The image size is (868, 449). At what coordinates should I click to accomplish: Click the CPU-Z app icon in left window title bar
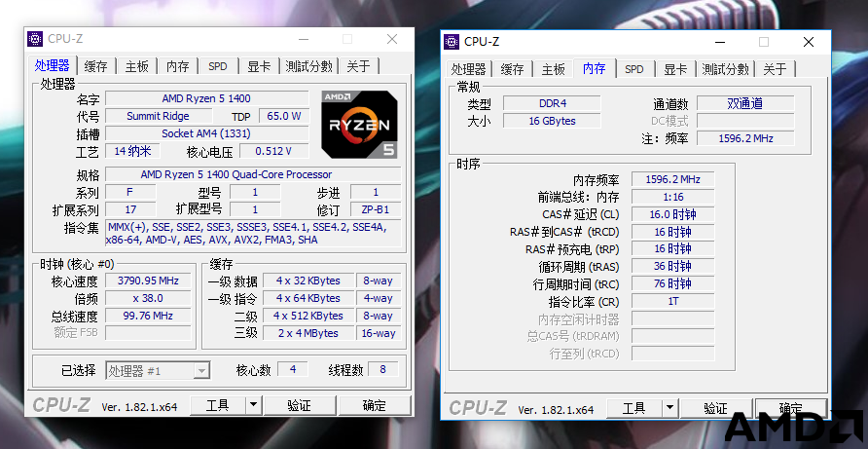(x=35, y=39)
